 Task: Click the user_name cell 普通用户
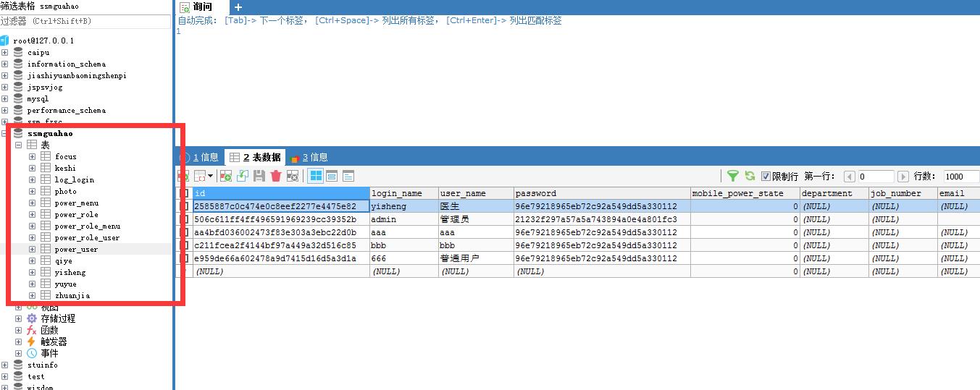pyautogui.click(x=476, y=258)
